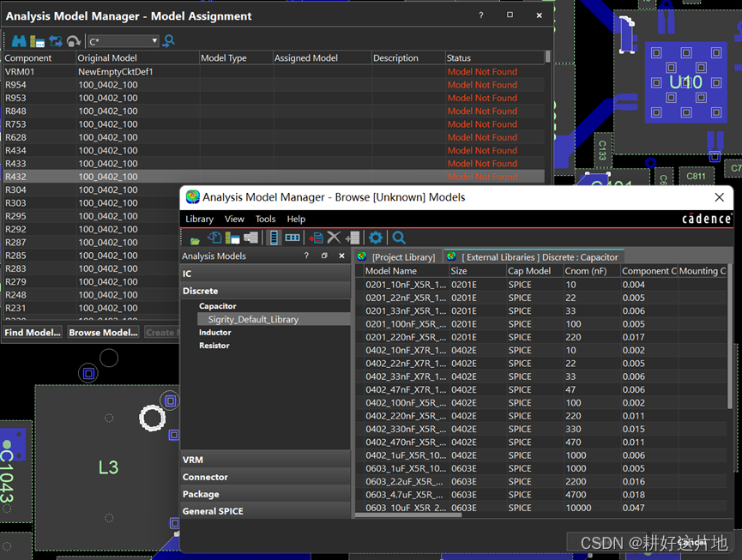
Task: Select the VRM01 component row
Action: pyautogui.click(x=274, y=72)
